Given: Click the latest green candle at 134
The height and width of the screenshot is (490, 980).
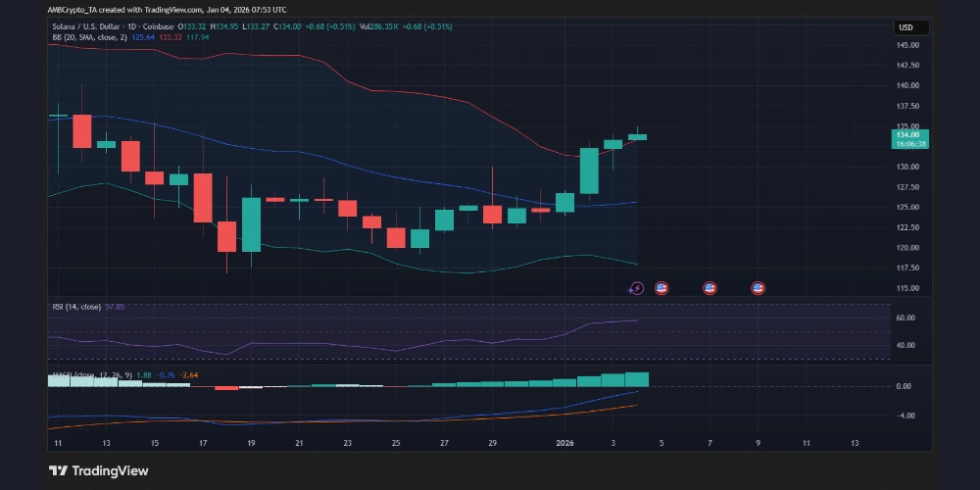Looking at the screenshot, I should point(637,137).
